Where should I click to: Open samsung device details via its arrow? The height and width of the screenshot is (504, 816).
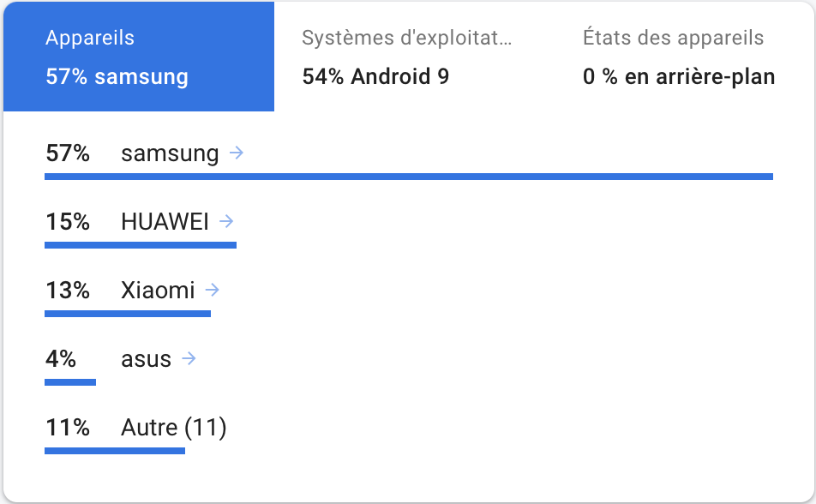237,153
